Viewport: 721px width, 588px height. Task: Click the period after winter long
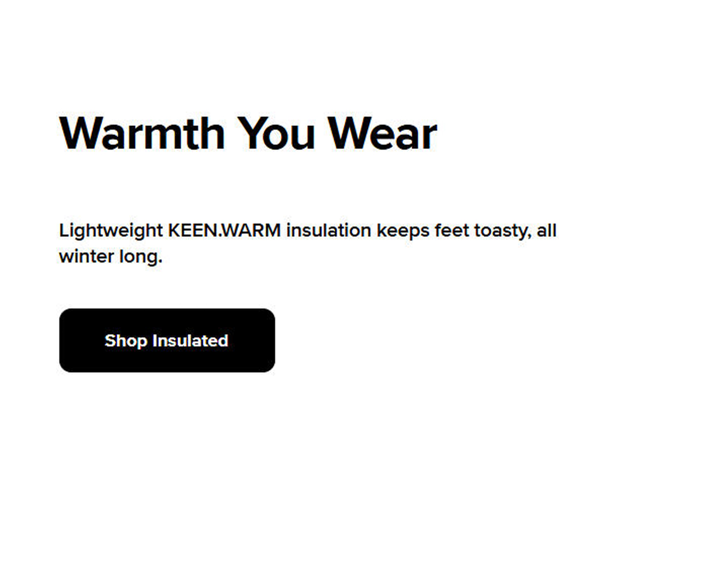point(160,262)
